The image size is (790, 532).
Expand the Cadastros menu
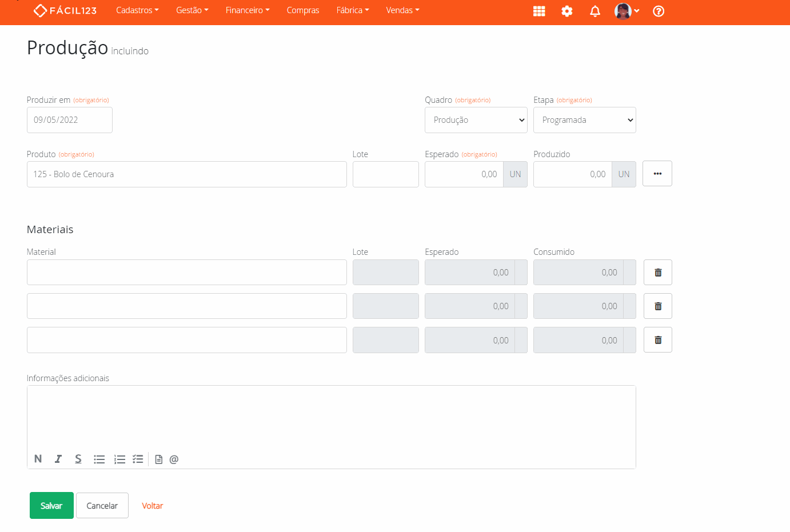137,10
